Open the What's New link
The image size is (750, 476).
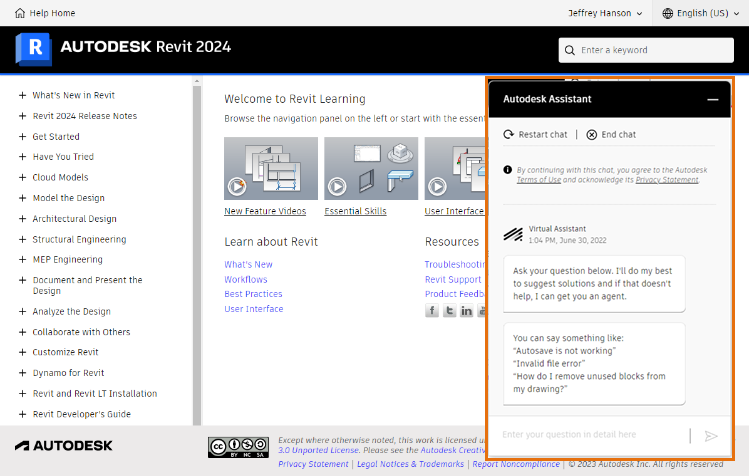(x=248, y=264)
